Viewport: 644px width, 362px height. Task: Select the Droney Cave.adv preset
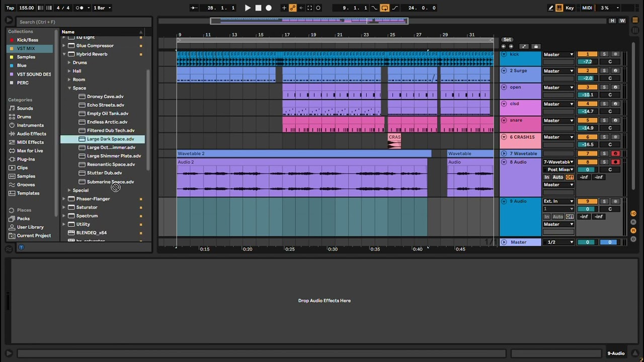(x=105, y=97)
